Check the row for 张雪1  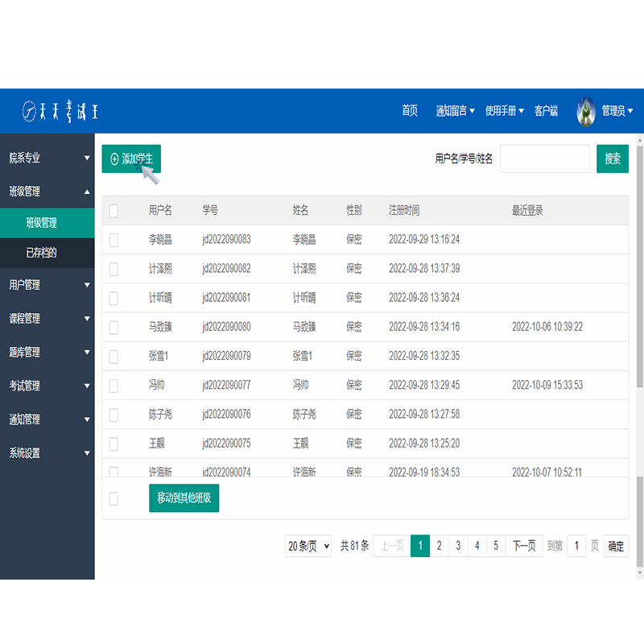click(114, 357)
